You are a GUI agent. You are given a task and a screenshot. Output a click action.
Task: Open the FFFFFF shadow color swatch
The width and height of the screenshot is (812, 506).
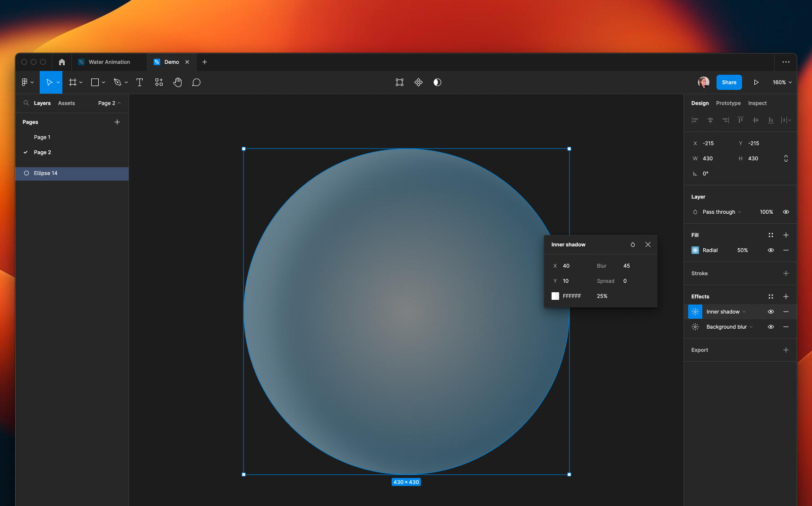click(x=555, y=296)
